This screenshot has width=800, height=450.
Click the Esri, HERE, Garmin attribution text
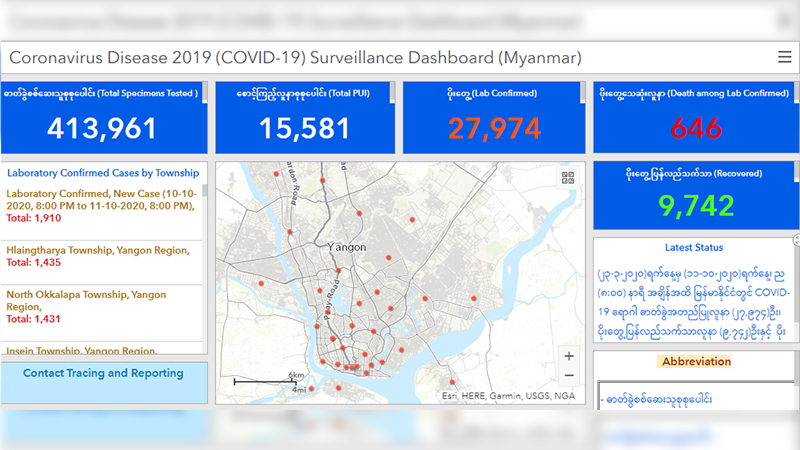pos(508,396)
